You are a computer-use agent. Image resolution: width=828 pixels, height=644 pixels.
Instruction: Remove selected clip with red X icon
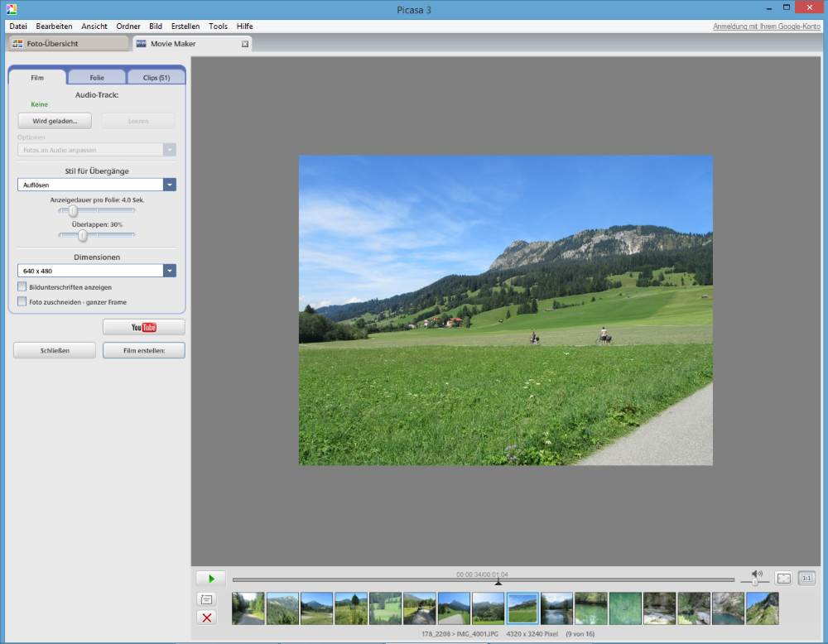pos(206,618)
